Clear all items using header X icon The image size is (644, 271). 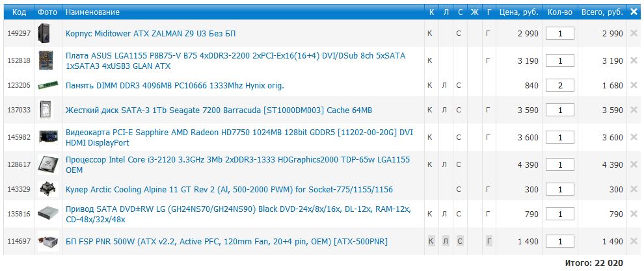tap(634, 12)
